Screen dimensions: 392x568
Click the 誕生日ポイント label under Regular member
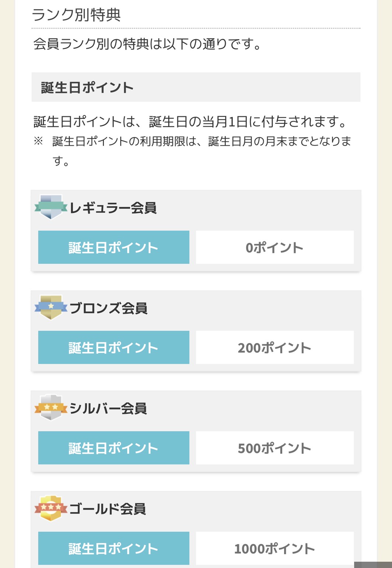pyautogui.click(x=114, y=247)
